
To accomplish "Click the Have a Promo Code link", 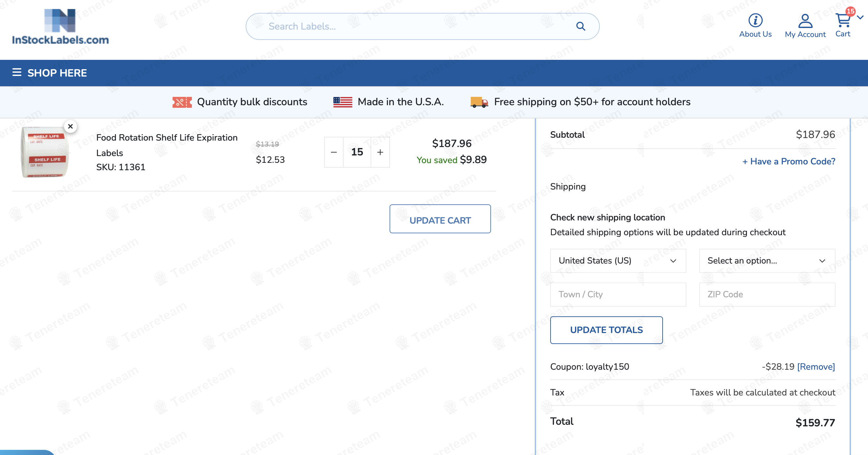I will point(788,161).
